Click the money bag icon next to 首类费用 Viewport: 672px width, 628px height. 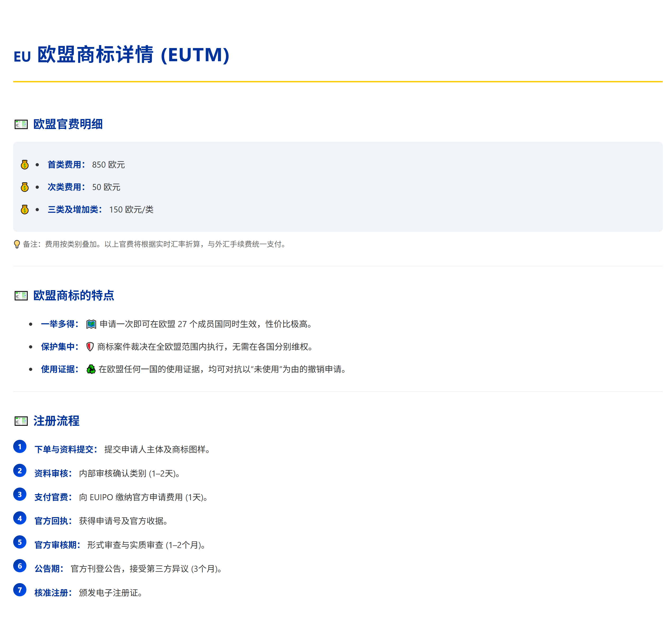coord(25,165)
